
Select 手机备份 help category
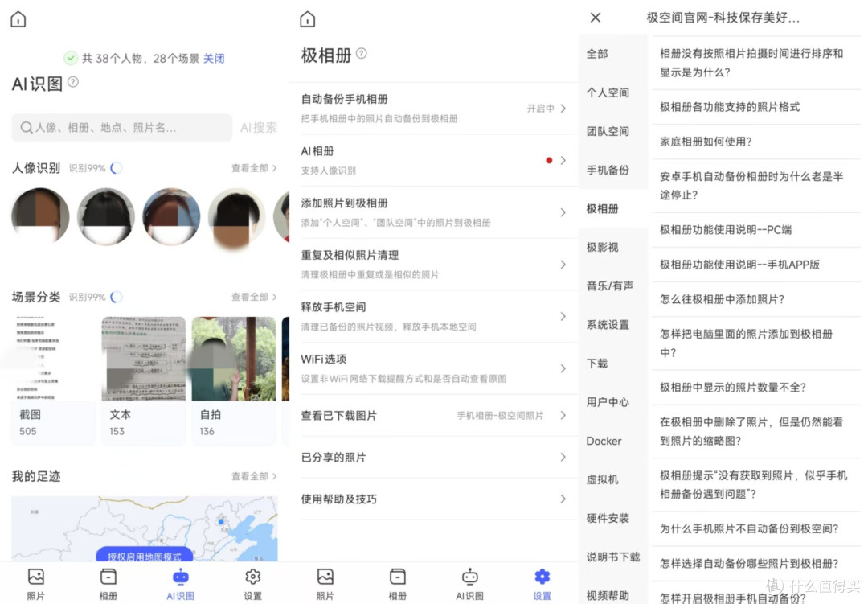click(608, 171)
